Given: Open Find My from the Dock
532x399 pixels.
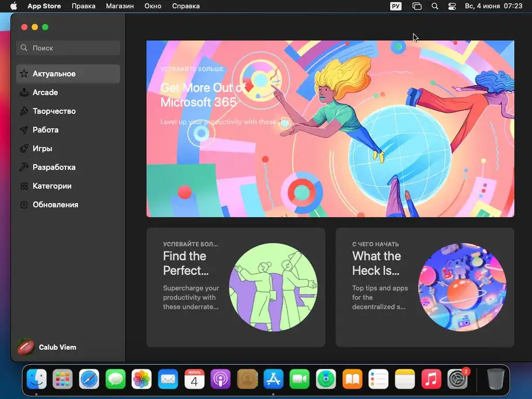Looking at the screenshot, I should (326, 379).
